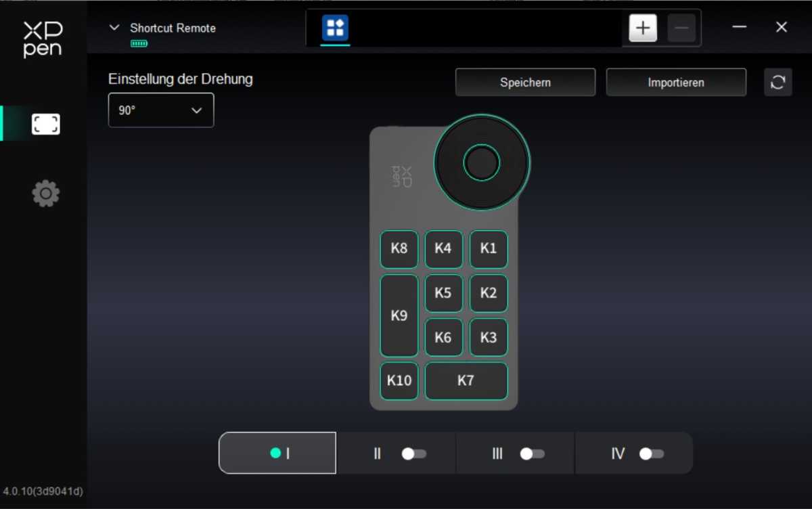Configure the K1 shortcut key

click(488, 248)
